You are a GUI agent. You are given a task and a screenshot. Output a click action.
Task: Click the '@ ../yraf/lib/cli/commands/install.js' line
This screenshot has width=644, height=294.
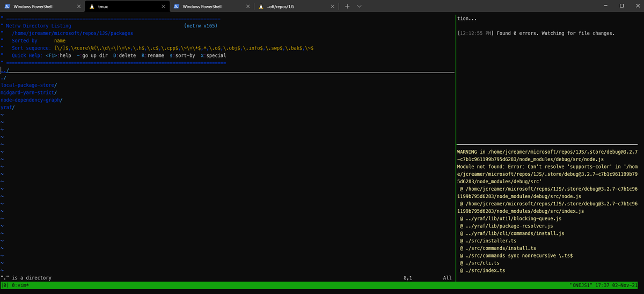coord(512,234)
